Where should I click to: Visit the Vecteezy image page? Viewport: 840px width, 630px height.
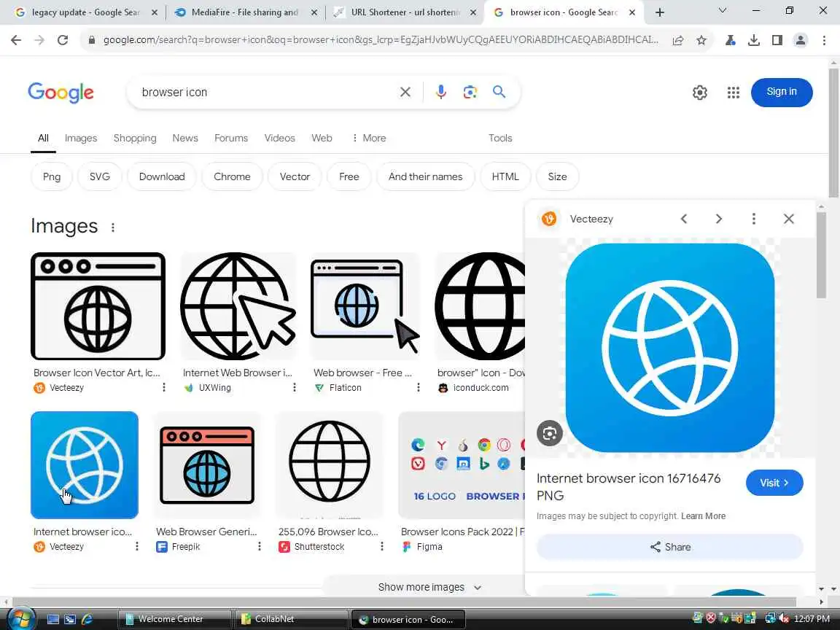point(774,483)
